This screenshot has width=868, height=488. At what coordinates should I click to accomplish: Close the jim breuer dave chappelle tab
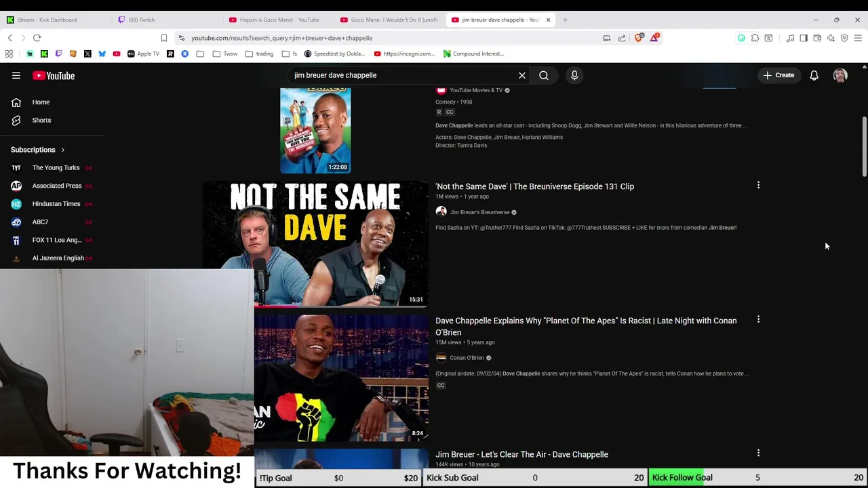pos(548,20)
